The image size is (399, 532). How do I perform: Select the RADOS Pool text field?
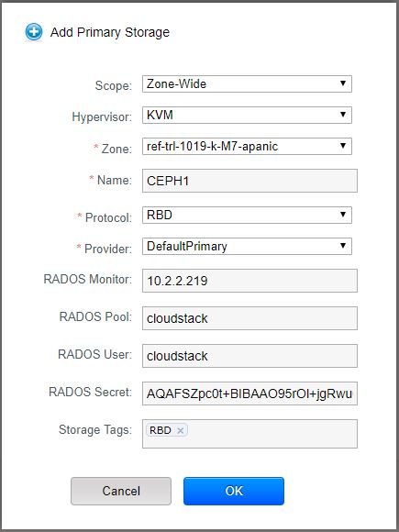point(249,318)
